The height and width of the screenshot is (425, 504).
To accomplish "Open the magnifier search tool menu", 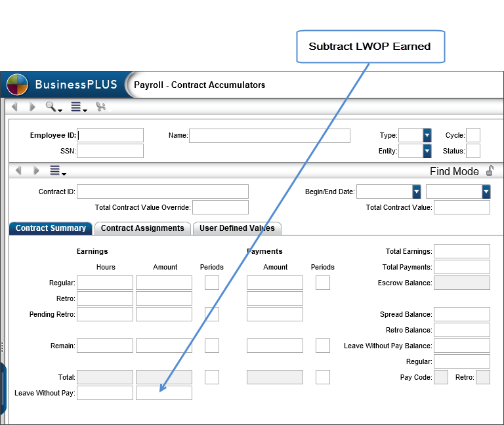I will pos(52,107).
